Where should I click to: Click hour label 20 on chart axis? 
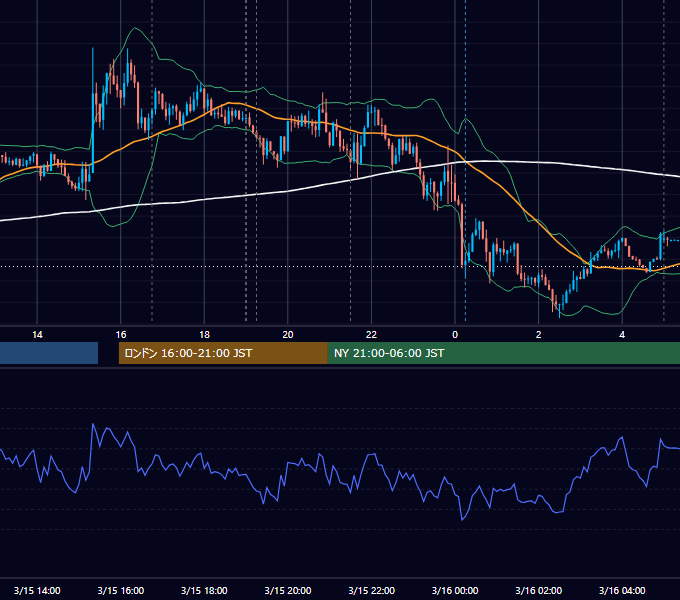click(x=288, y=335)
